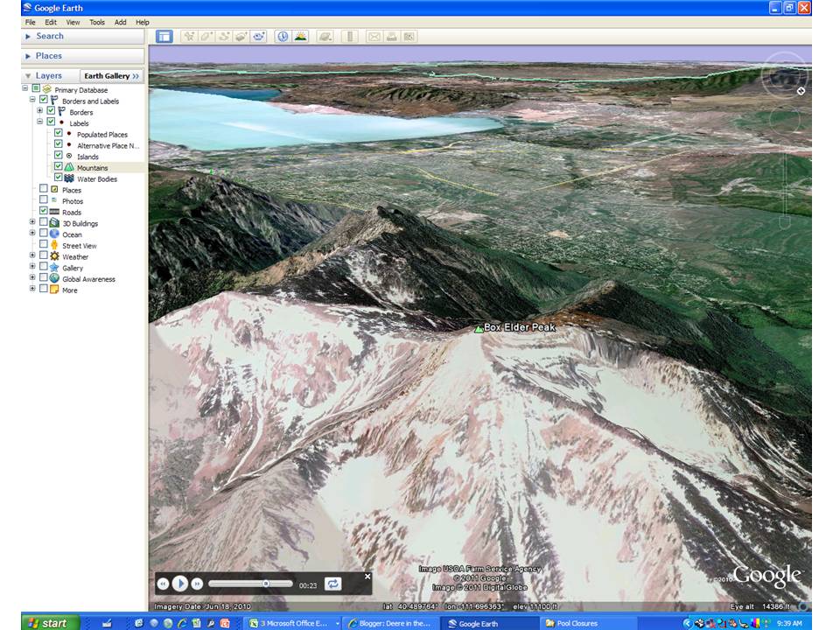Disable the Roads layer checkbox
This screenshot has height=630, width=840.
44,211
